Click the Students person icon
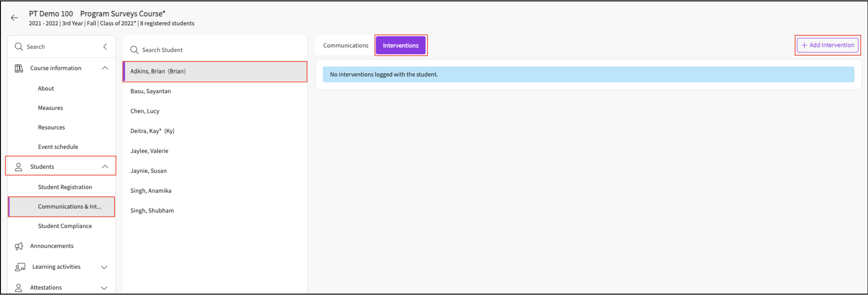The width and height of the screenshot is (868, 295). pos(19,167)
